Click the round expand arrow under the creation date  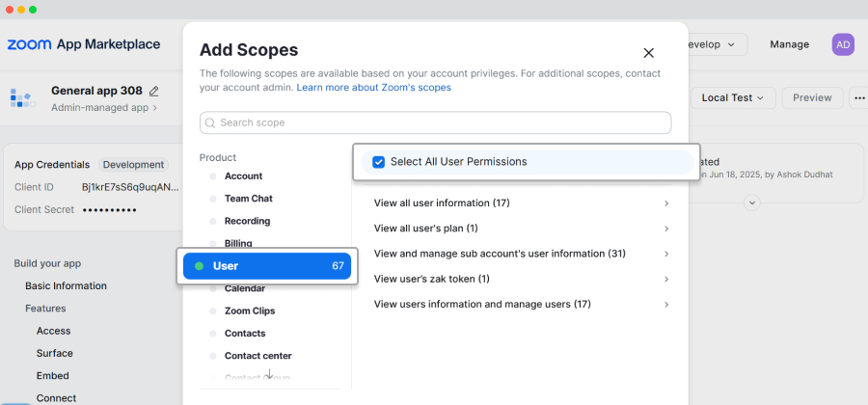[751, 202]
